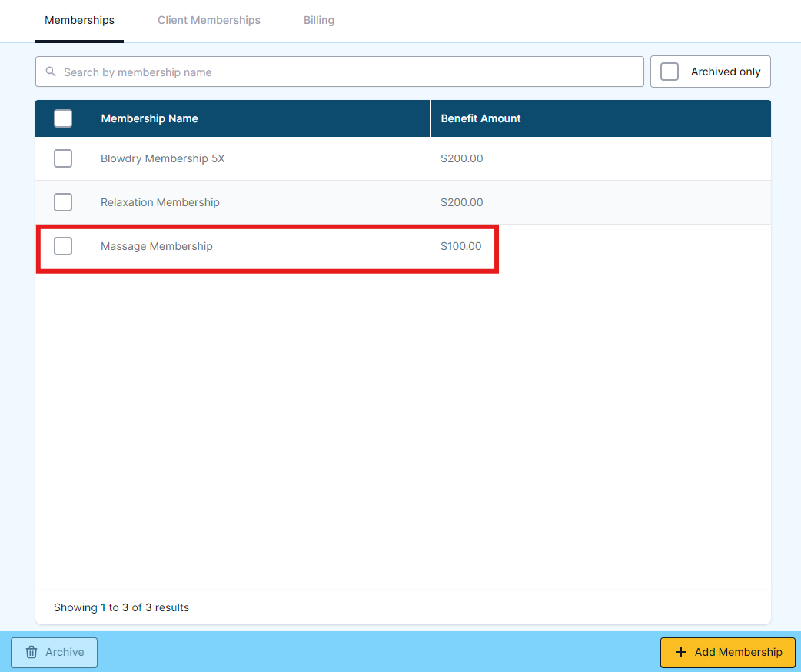Tick the select-all checkbox in table header
This screenshot has height=672, width=801.
pos(63,118)
